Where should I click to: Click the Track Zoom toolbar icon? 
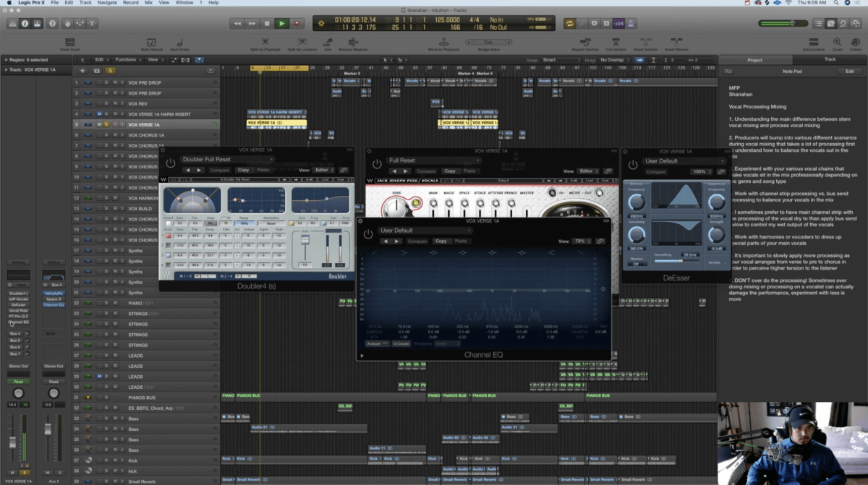click(69, 43)
